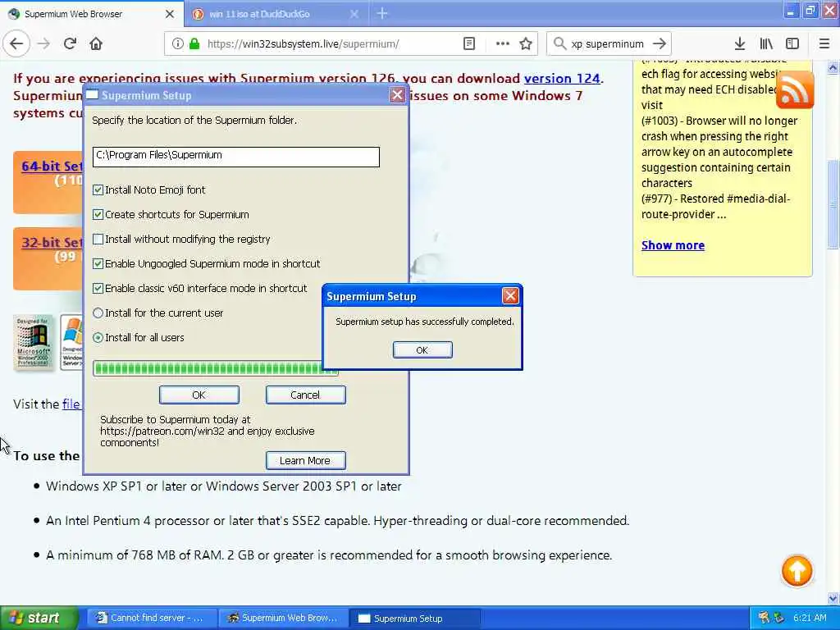Switch to Supermium Web Browser tab
The height and width of the screenshot is (630, 840).
click(92, 14)
